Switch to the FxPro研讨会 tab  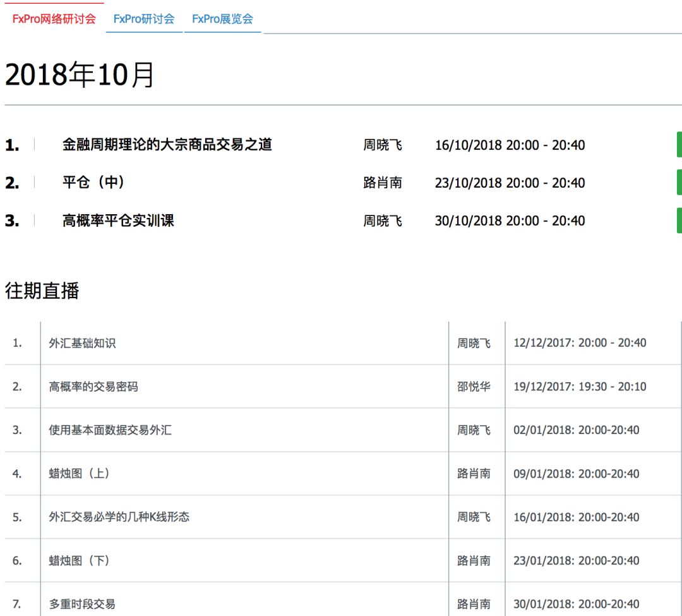pyautogui.click(x=144, y=19)
